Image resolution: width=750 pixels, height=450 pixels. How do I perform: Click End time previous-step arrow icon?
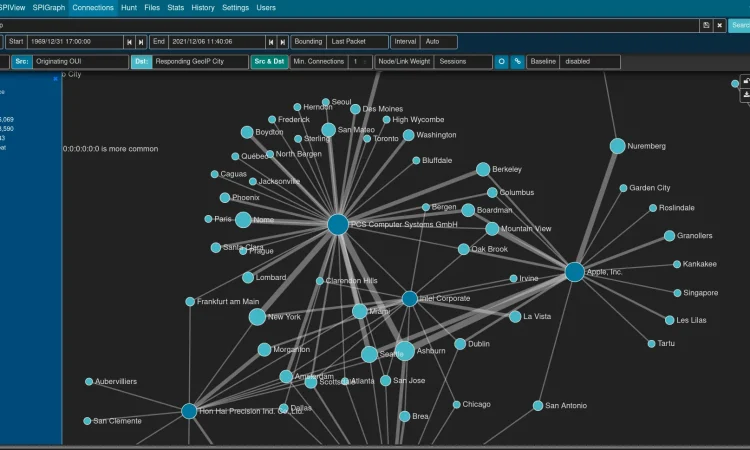click(271, 42)
